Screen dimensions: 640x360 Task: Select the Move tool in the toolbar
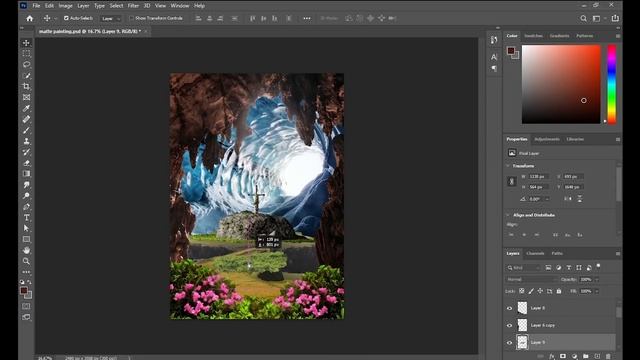[x=27, y=43]
